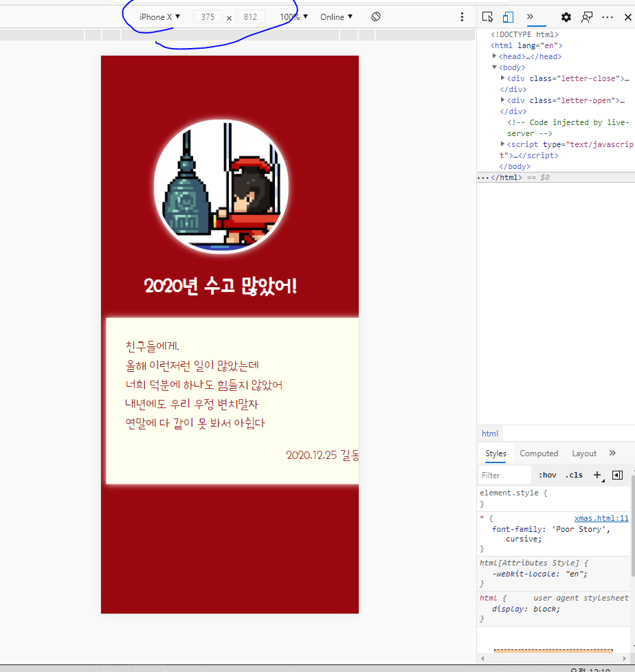Click the round pixel-art character image
Screen dimensions: 635x672
coord(221,186)
